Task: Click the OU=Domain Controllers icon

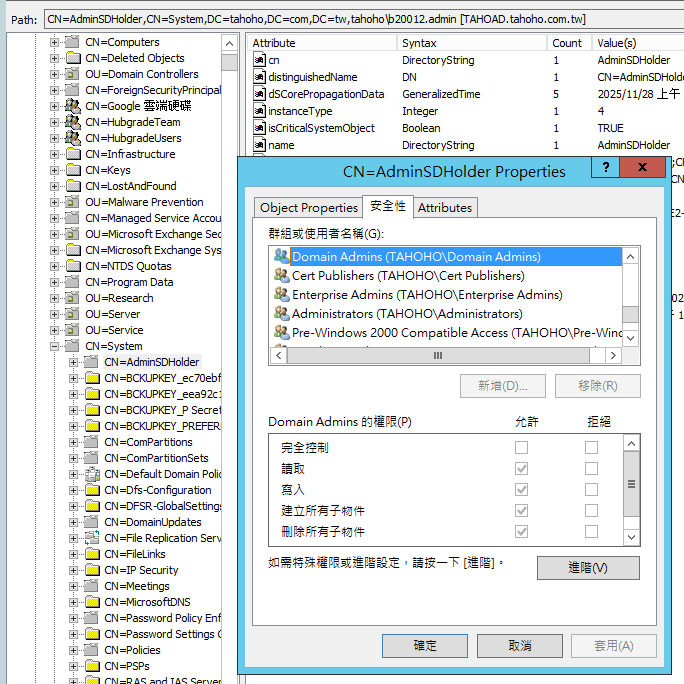Action: click(x=72, y=74)
